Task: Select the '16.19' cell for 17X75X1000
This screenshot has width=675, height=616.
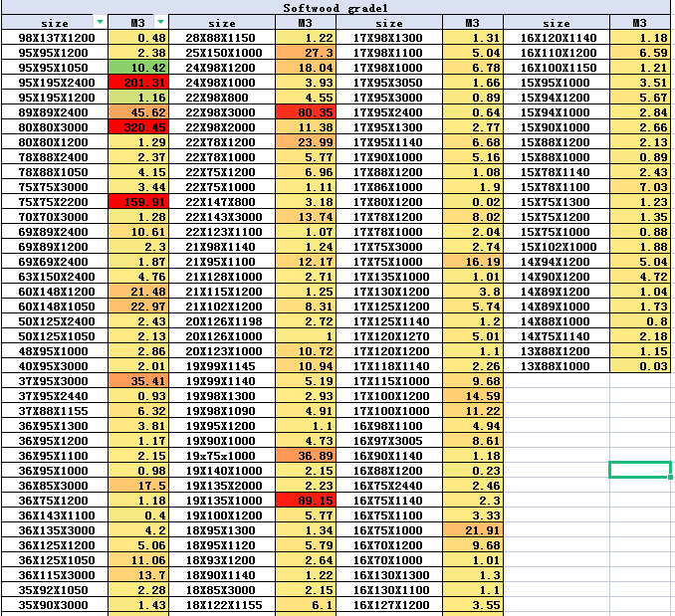Action: tap(473, 262)
